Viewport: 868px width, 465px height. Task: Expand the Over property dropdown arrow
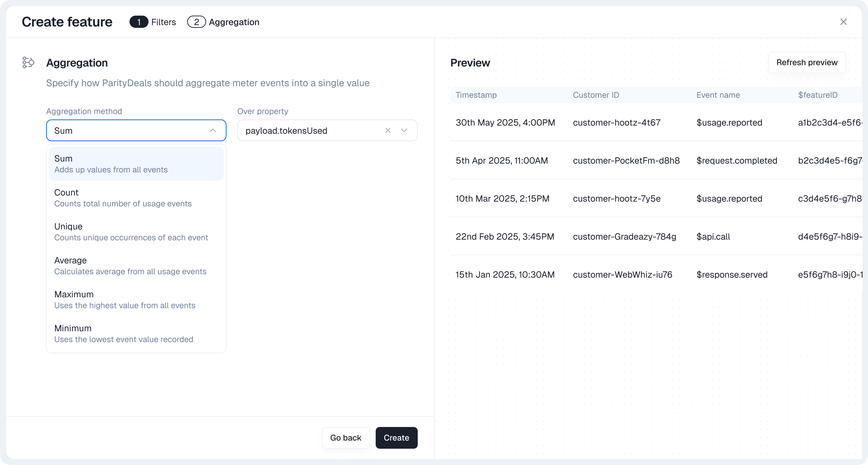[x=404, y=131]
